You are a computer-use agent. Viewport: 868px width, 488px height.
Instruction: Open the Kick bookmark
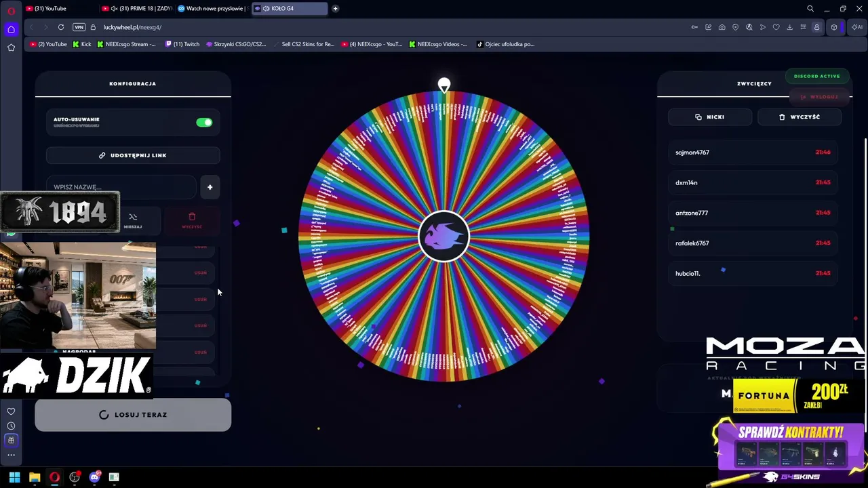(82, 44)
